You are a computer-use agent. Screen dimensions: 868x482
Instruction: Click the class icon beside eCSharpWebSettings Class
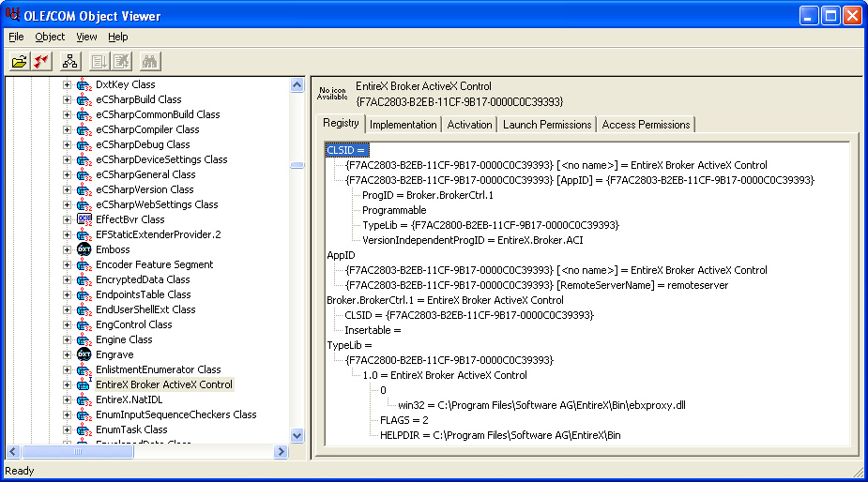point(84,204)
